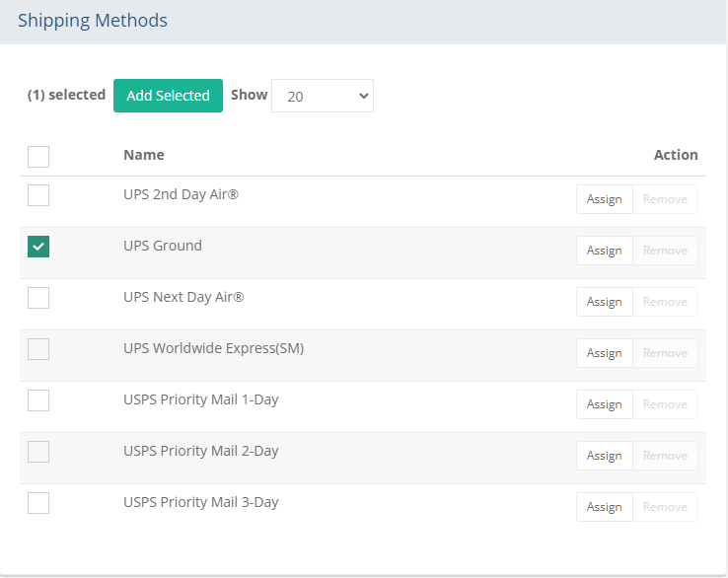
Task: Uncheck the UPS Ground checkbox
Action: (38, 247)
